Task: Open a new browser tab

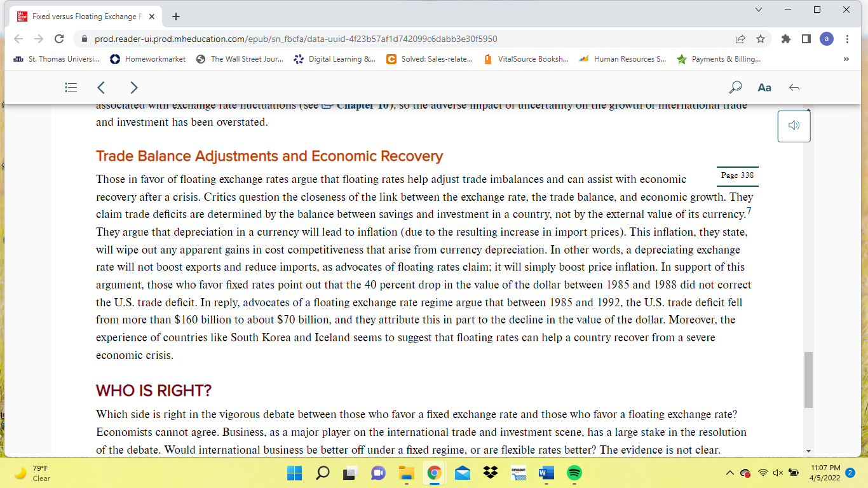Action: tap(176, 16)
